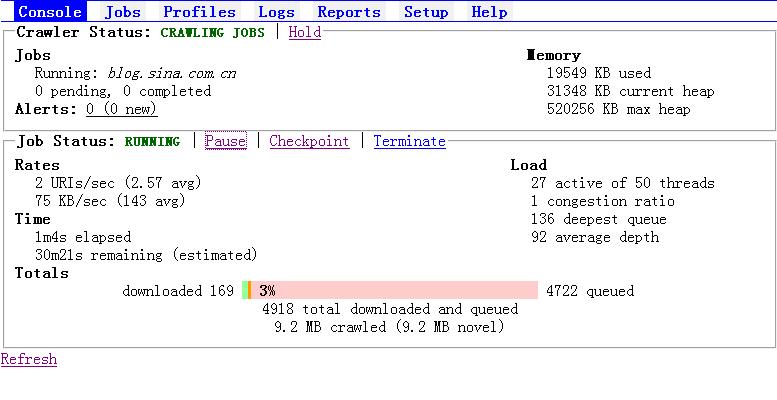Select the '31348 KB current heap' line
The width and height of the screenshot is (777, 400).
tap(630, 91)
